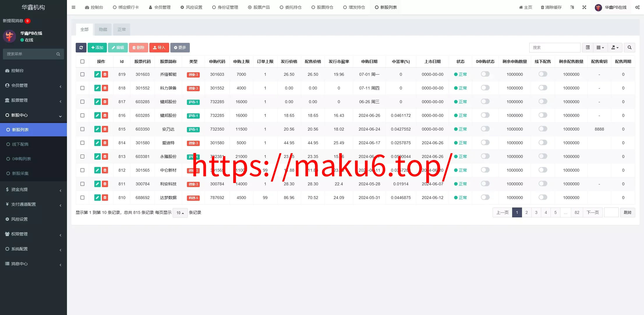Image resolution: width=644 pixels, height=315 pixels.
Task: Click the 添加 button
Action: (x=97, y=47)
